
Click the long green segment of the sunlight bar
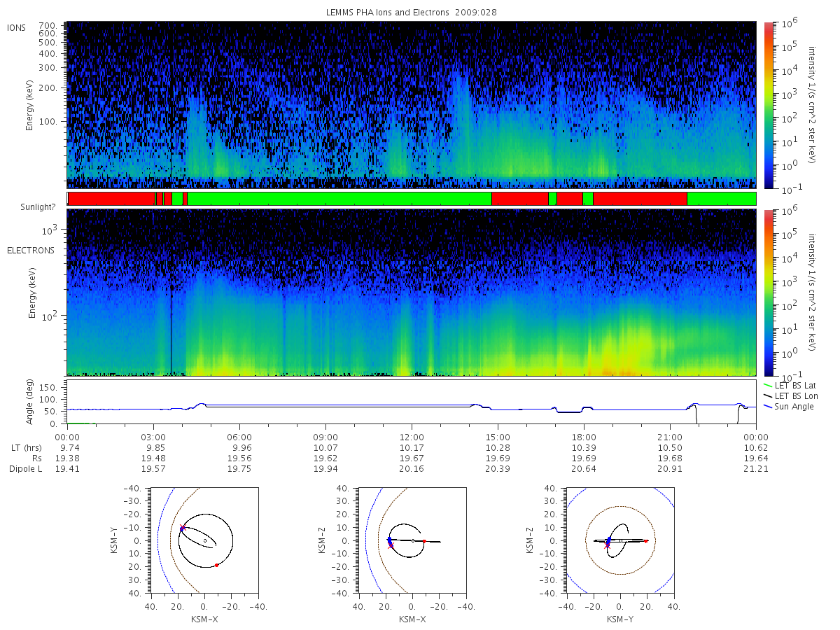pos(339,199)
